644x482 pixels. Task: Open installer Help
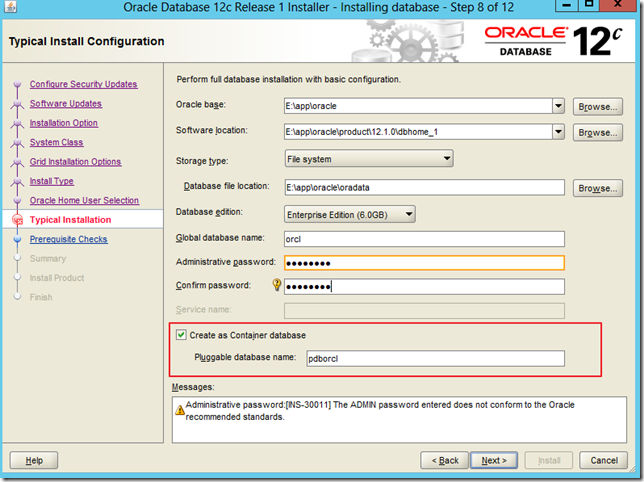pyautogui.click(x=34, y=460)
